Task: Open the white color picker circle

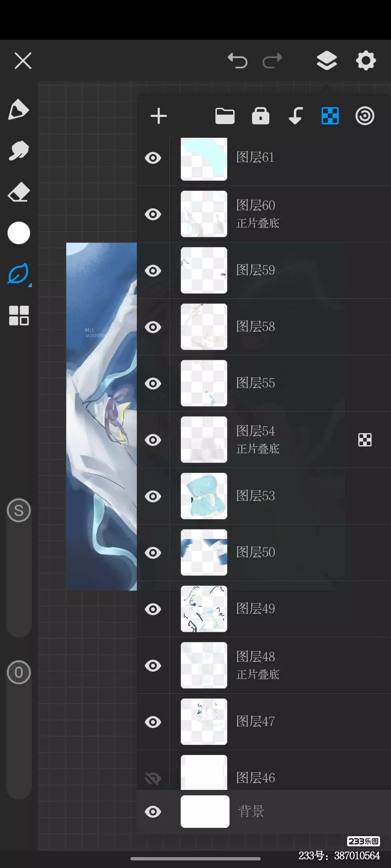Action: click(x=19, y=233)
